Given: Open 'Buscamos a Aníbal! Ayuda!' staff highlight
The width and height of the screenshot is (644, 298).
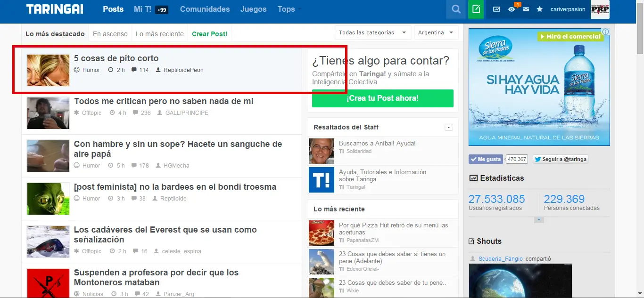Looking at the screenshot, I should point(377,143).
